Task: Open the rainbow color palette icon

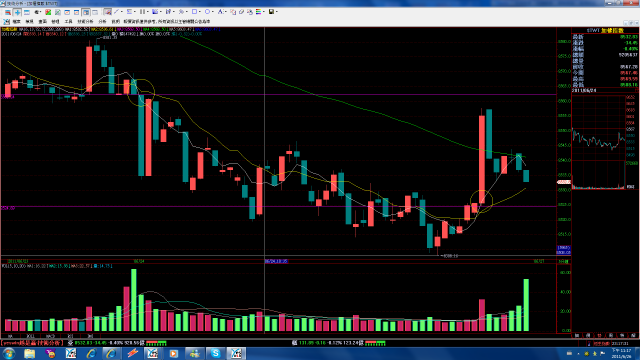Action: click(259, 12)
